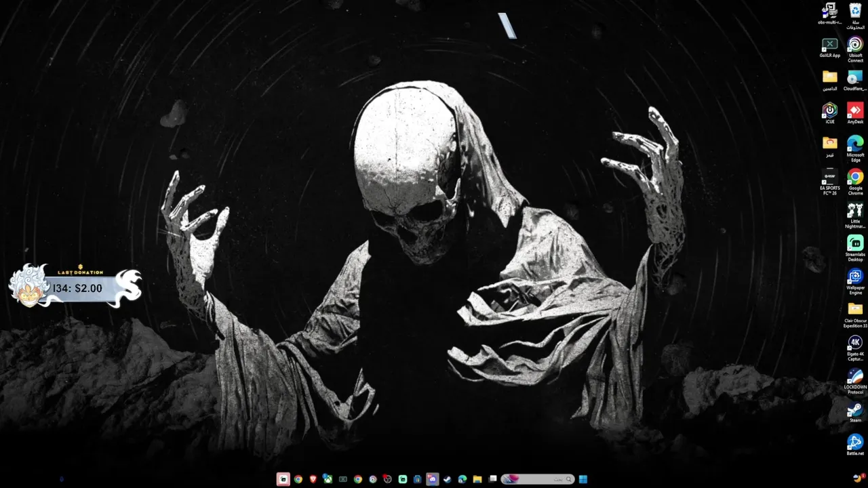Launch the Little Nightmares desktop shortcut
The height and width of the screenshot is (488, 868).
click(x=855, y=216)
